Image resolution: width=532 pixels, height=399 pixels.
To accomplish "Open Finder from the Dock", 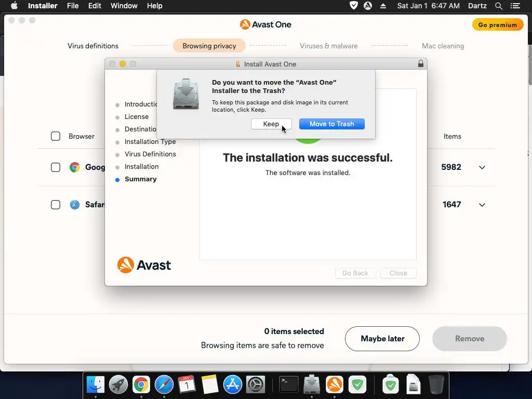I will coord(96,385).
